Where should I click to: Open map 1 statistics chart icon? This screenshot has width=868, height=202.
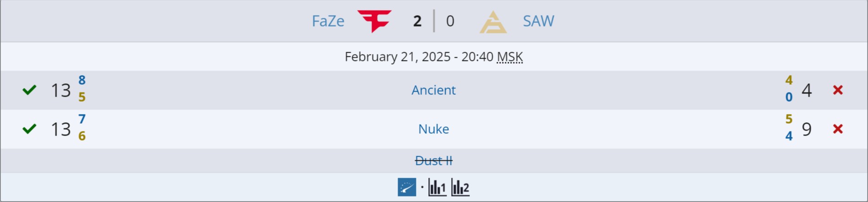coord(437,187)
